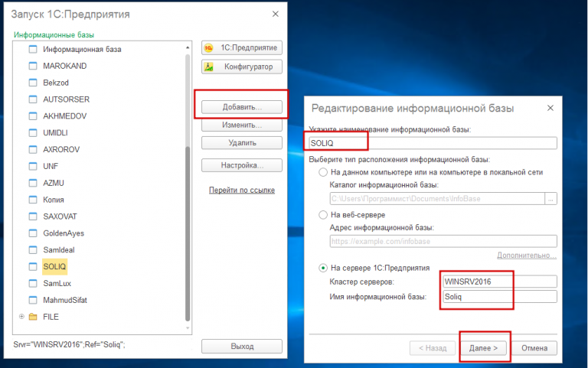The image size is (588, 368).
Task: Expand the FILE folder tree node
Action: click(21, 317)
